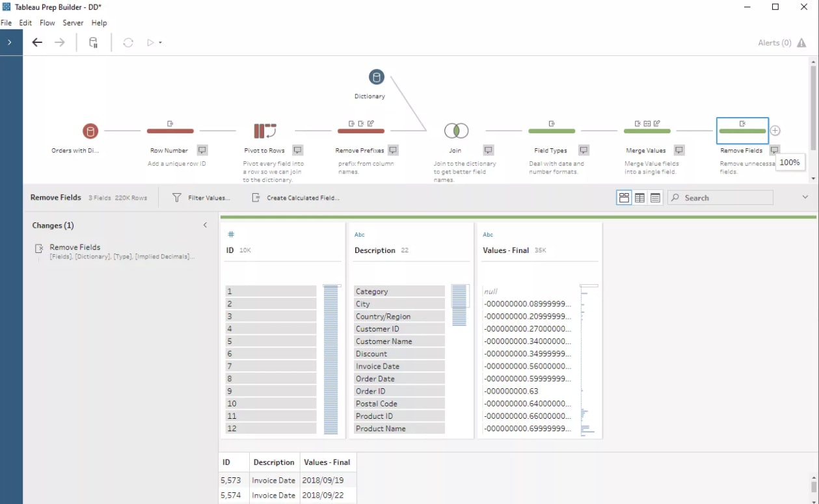The height and width of the screenshot is (504, 819).
Task: Switch to data grid view toggle
Action: point(639,198)
